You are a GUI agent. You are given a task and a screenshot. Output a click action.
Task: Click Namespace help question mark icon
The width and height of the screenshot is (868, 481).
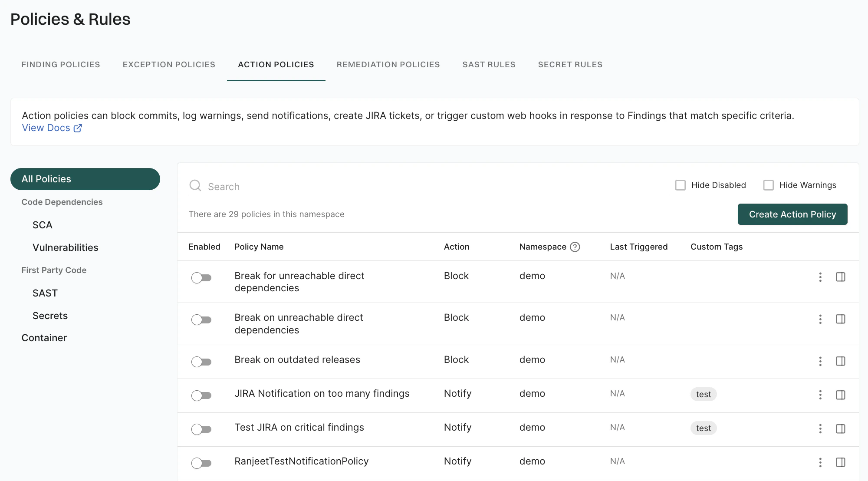[x=575, y=247]
